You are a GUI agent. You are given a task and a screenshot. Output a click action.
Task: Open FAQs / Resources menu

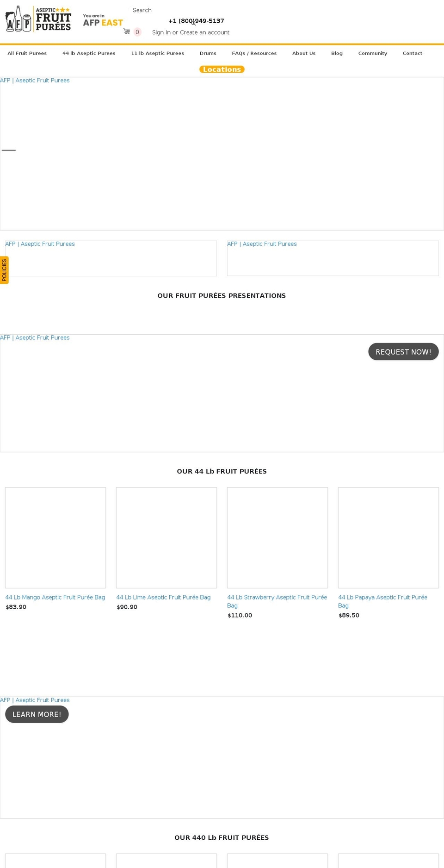point(254,53)
